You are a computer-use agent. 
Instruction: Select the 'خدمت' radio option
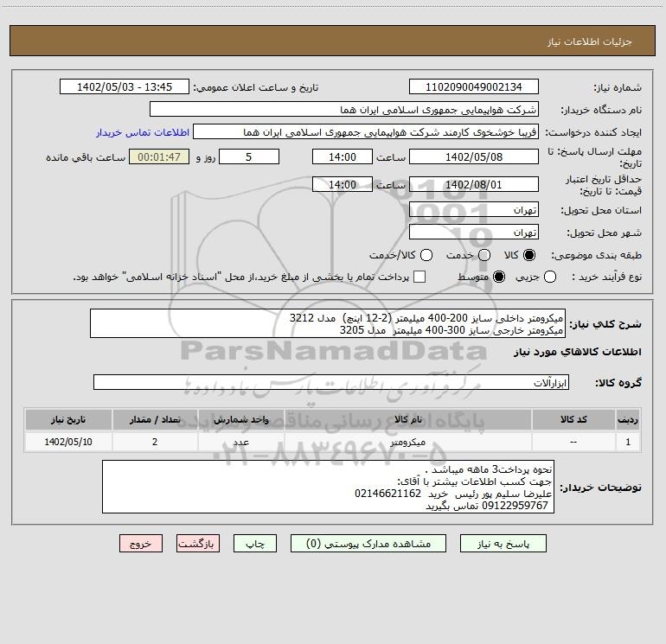coord(483,255)
